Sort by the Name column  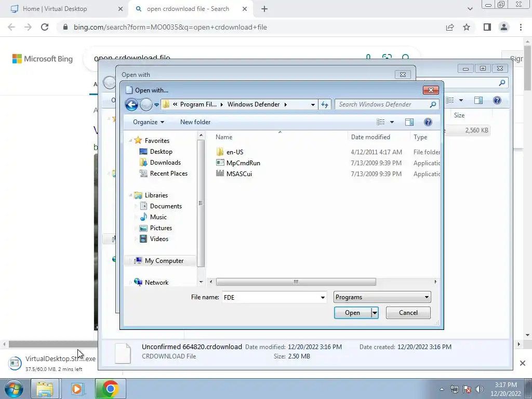pos(224,137)
